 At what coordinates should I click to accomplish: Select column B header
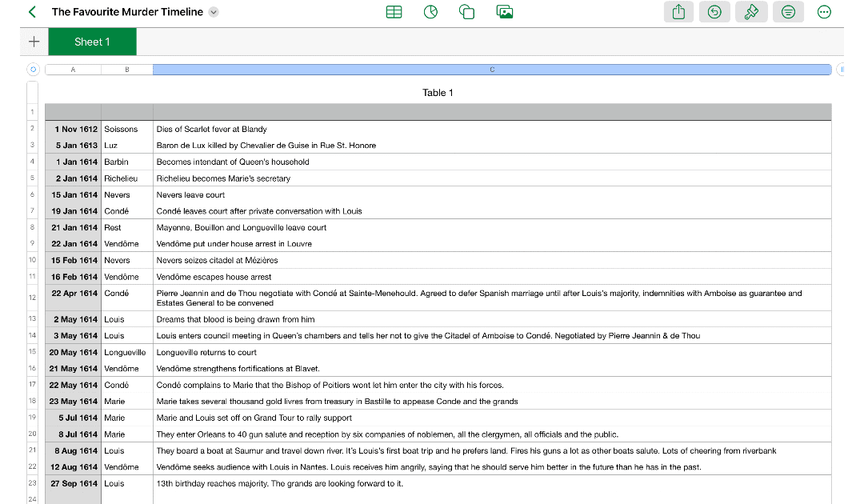(126, 70)
